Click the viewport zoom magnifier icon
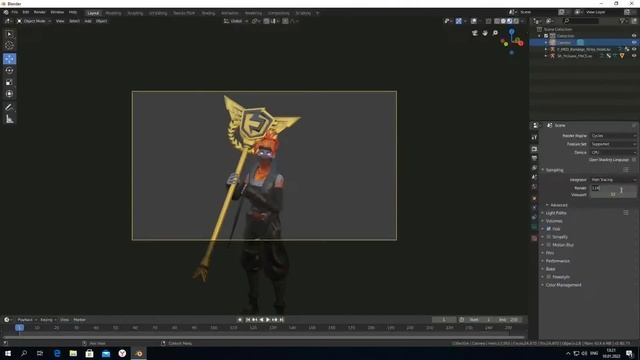Viewport: 640px width, 360px height. (495, 33)
